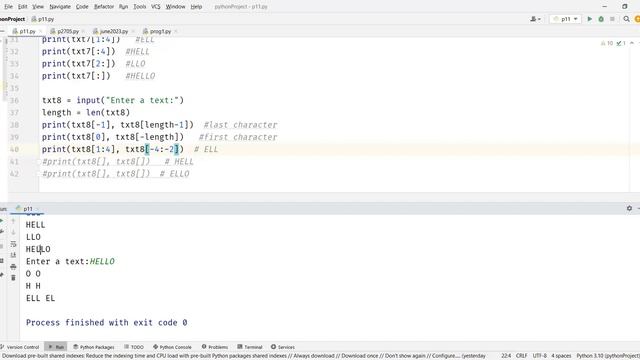Print the Run console output
This screenshot has height=360, width=640.
coord(13,267)
